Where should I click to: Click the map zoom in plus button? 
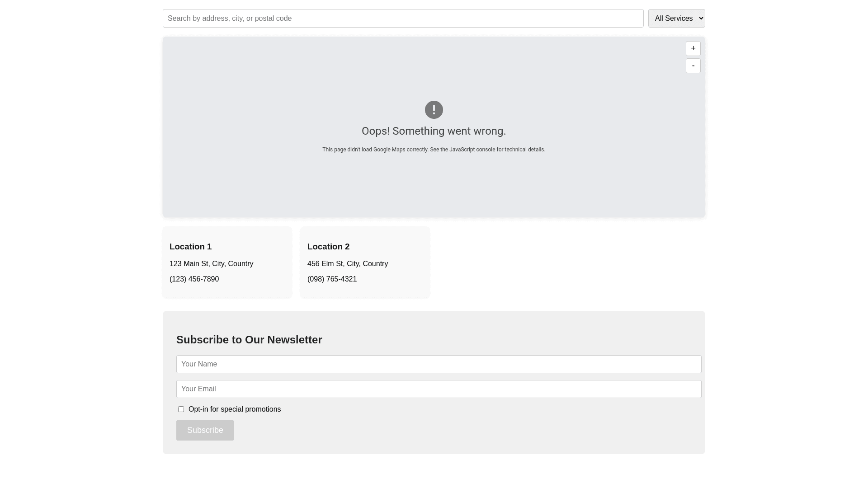(693, 49)
